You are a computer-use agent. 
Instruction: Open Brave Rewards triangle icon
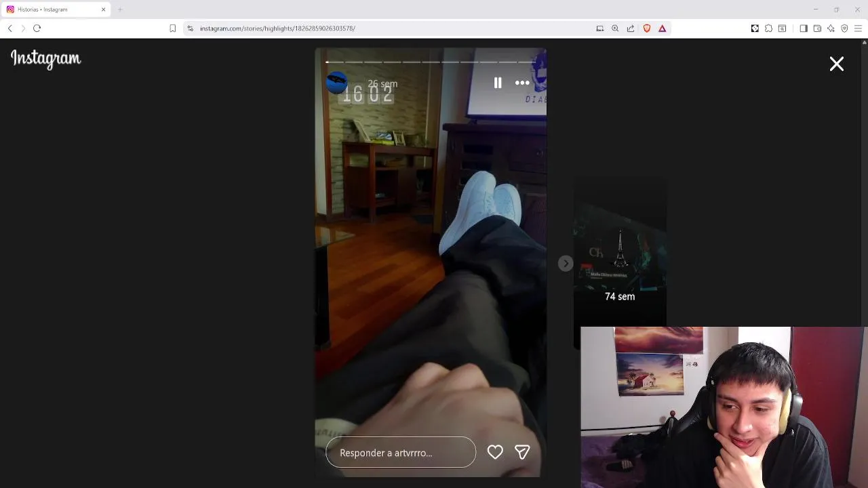coord(663,28)
